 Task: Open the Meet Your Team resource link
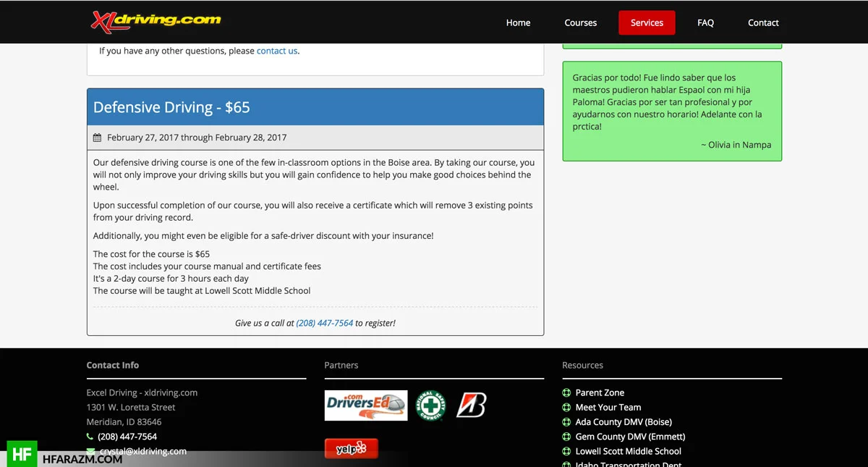tap(608, 407)
